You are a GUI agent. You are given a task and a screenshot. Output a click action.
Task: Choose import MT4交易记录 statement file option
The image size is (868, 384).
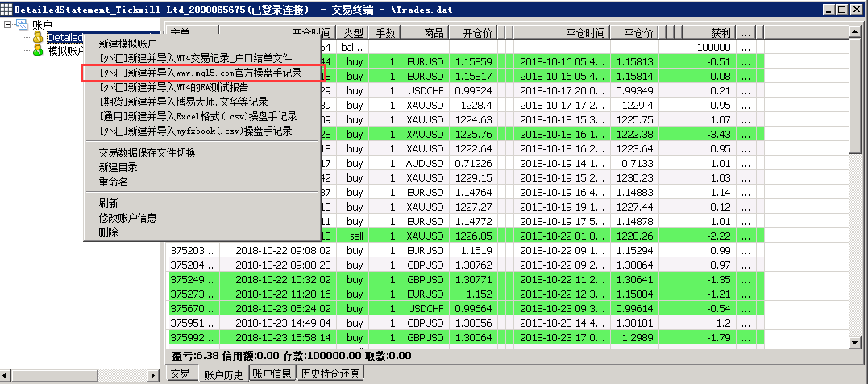194,58
